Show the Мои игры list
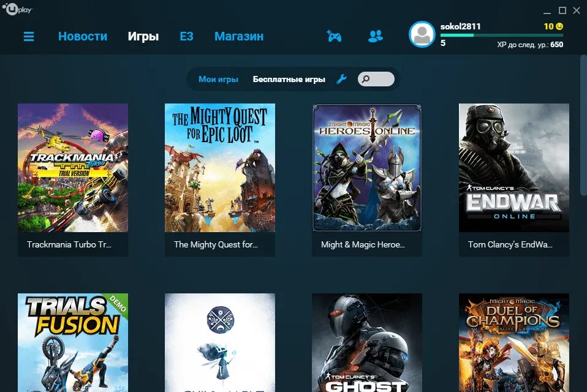The width and height of the screenshot is (587, 392). tap(218, 79)
